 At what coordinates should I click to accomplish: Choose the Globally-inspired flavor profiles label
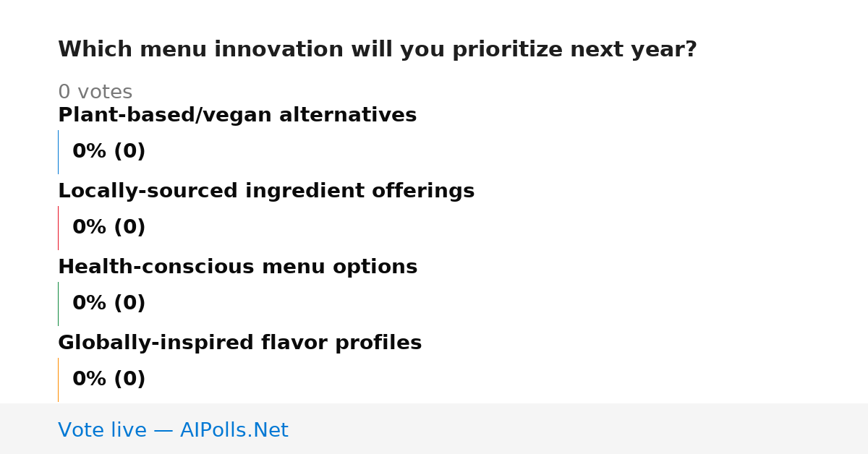(240, 343)
